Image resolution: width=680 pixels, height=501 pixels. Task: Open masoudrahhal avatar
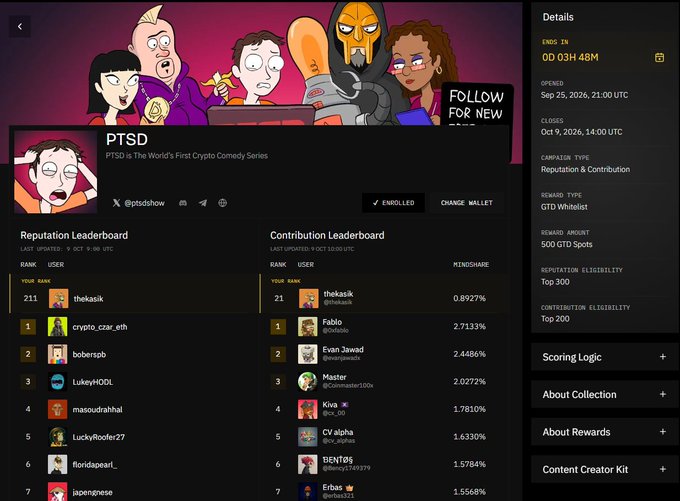point(58,409)
